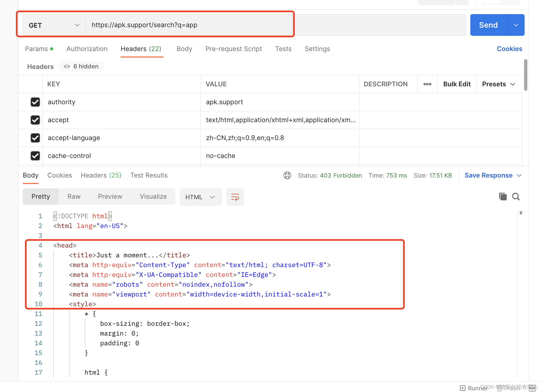Open the GET method dropdown

[54, 25]
